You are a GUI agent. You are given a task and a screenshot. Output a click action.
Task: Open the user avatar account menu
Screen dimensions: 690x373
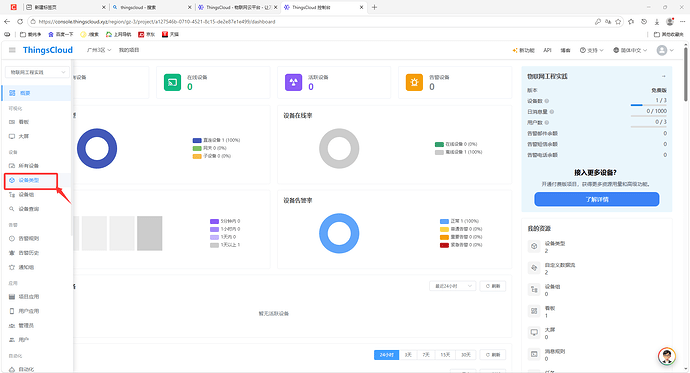[665, 51]
